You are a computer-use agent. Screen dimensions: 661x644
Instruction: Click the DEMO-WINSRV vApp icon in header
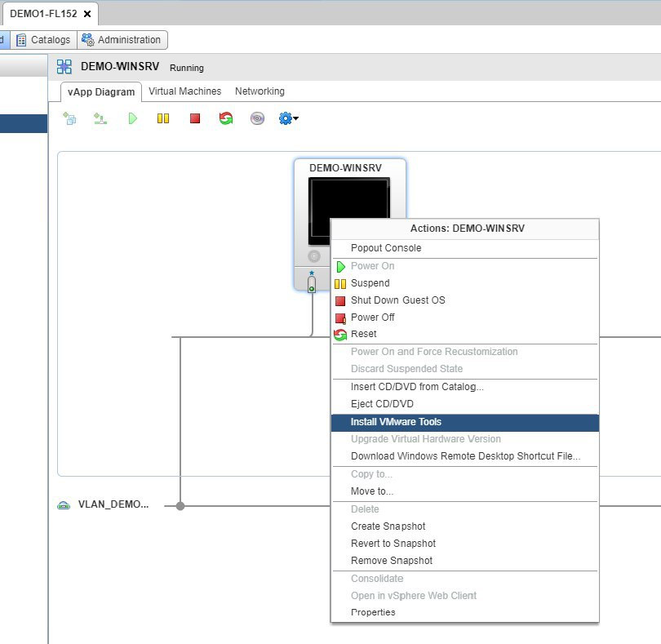[x=64, y=67]
